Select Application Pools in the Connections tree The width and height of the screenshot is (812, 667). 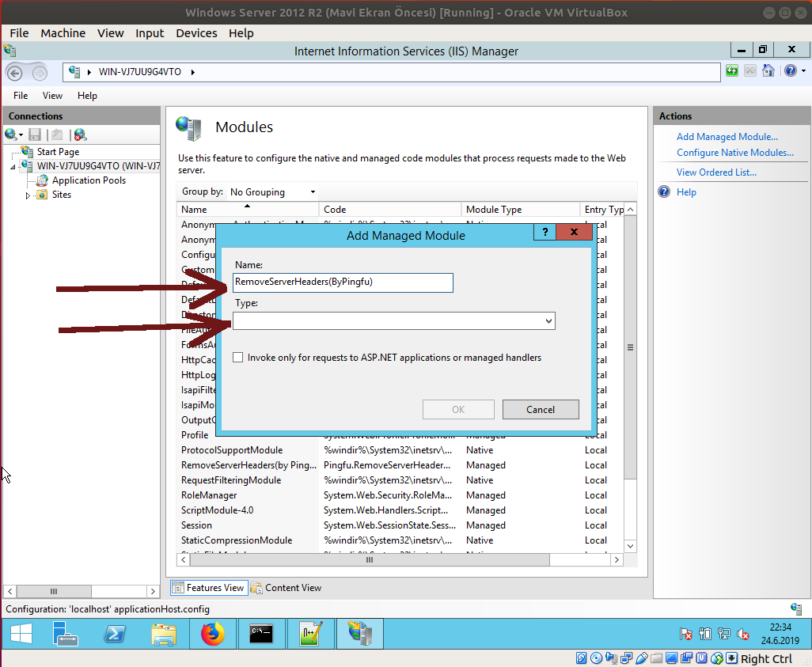point(89,180)
